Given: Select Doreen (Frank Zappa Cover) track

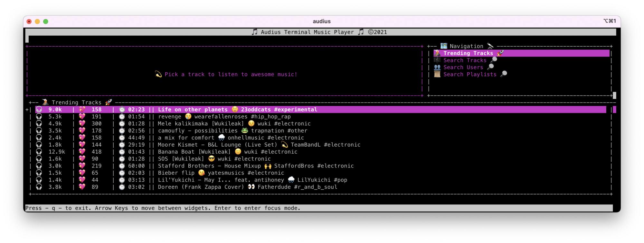Looking at the screenshot, I should (201, 187).
